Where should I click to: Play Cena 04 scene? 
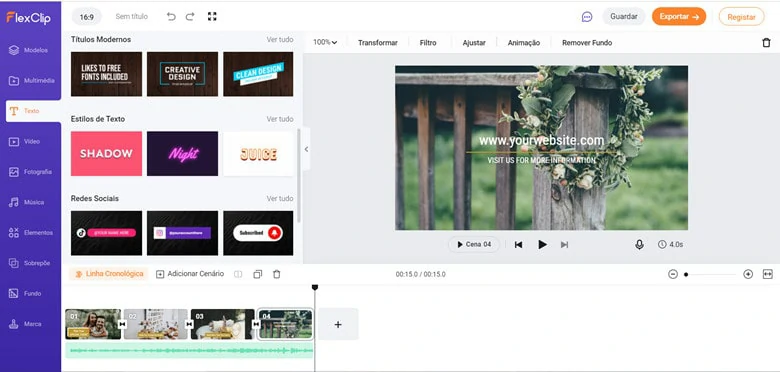(474, 244)
